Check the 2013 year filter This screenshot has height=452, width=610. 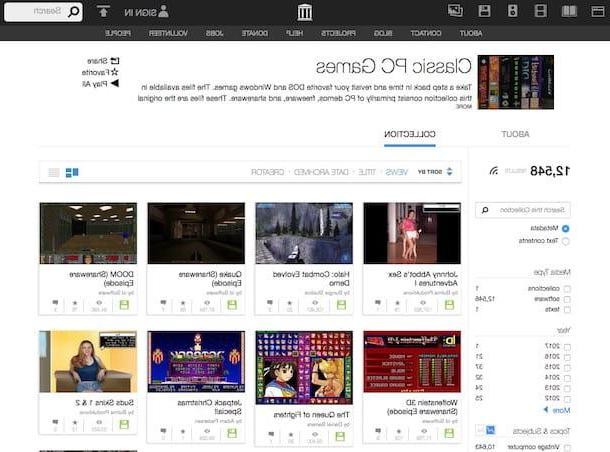[567, 388]
